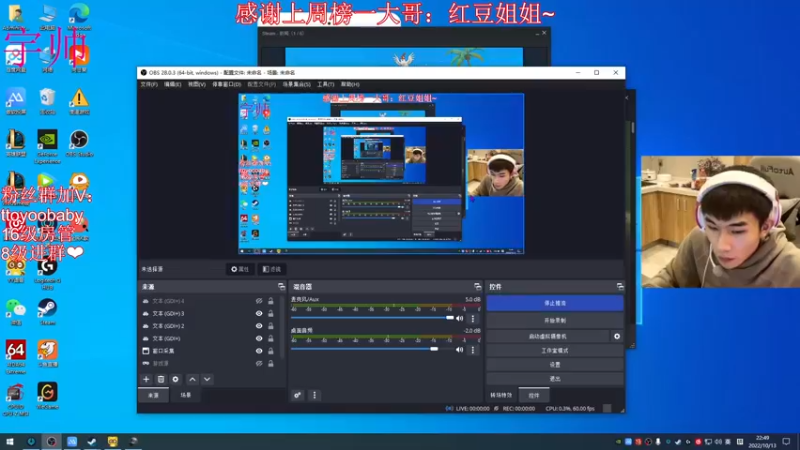
Task: Select the 窗口采集 source row
Action: (209, 351)
